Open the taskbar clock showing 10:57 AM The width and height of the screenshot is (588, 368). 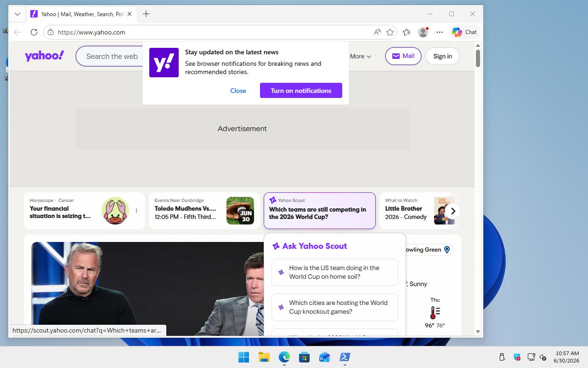tap(566, 357)
